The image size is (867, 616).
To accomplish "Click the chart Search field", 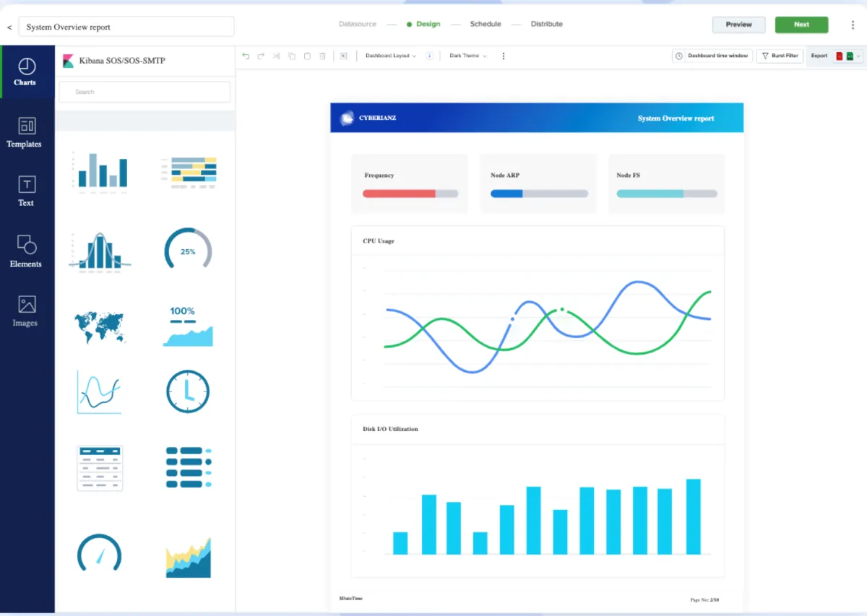I will coord(144,92).
